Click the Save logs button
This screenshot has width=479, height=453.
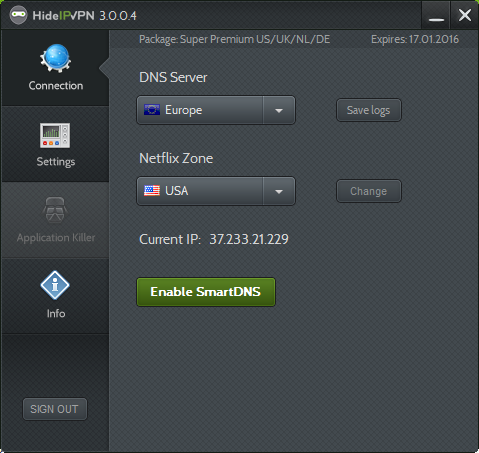pos(369,110)
